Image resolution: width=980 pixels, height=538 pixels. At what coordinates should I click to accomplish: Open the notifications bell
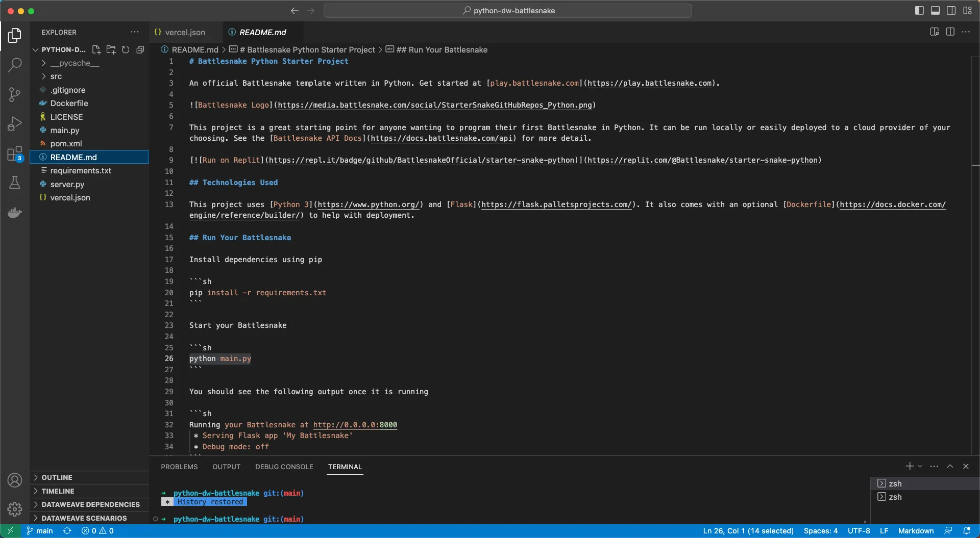(967, 531)
